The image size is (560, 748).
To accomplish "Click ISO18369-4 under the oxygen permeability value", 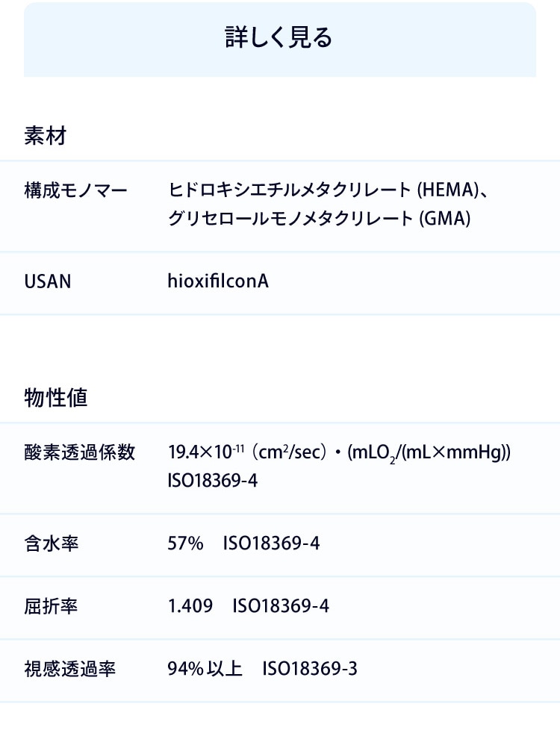I will pyautogui.click(x=213, y=481).
